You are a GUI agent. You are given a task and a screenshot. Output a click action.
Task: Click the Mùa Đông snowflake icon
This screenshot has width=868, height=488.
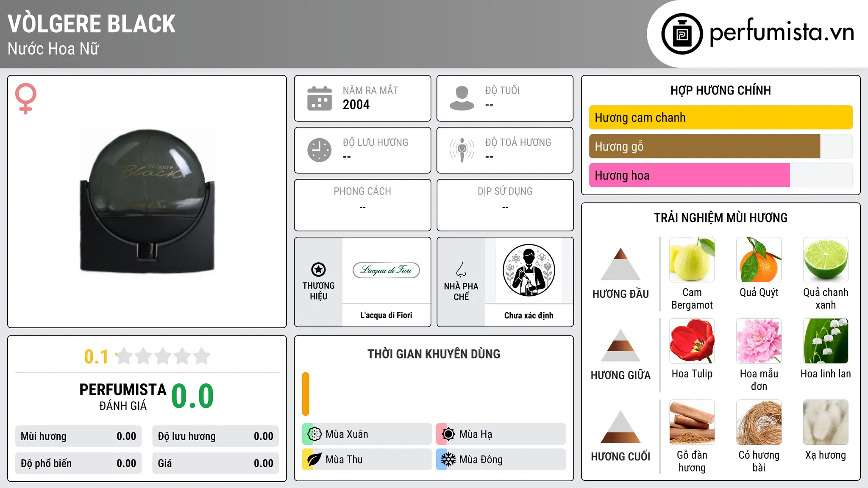point(448,460)
